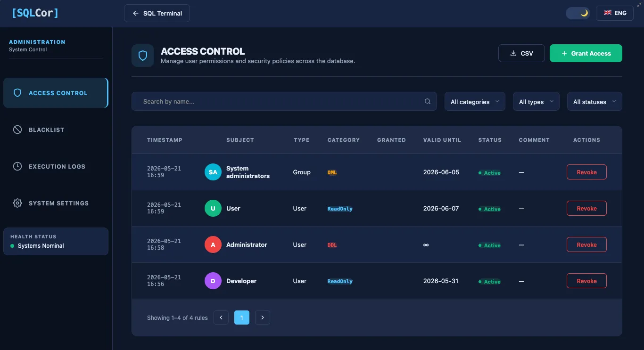
Task: Click the search magnifier icon
Action: 428,101
